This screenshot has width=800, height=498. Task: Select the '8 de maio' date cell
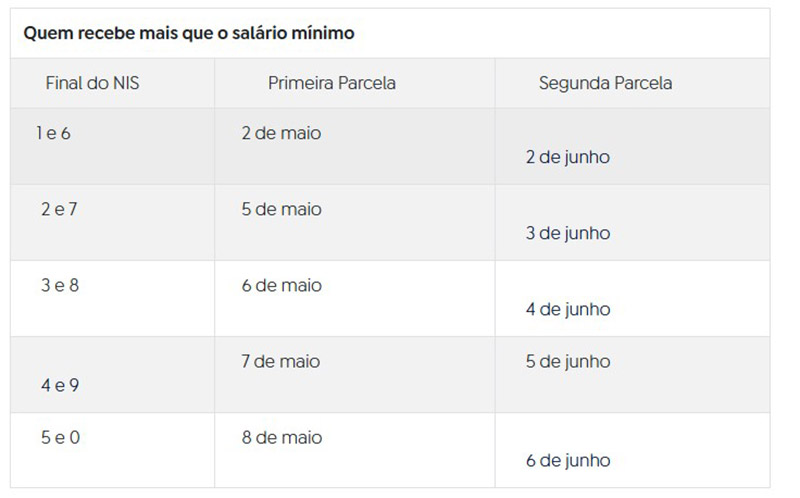281,438
